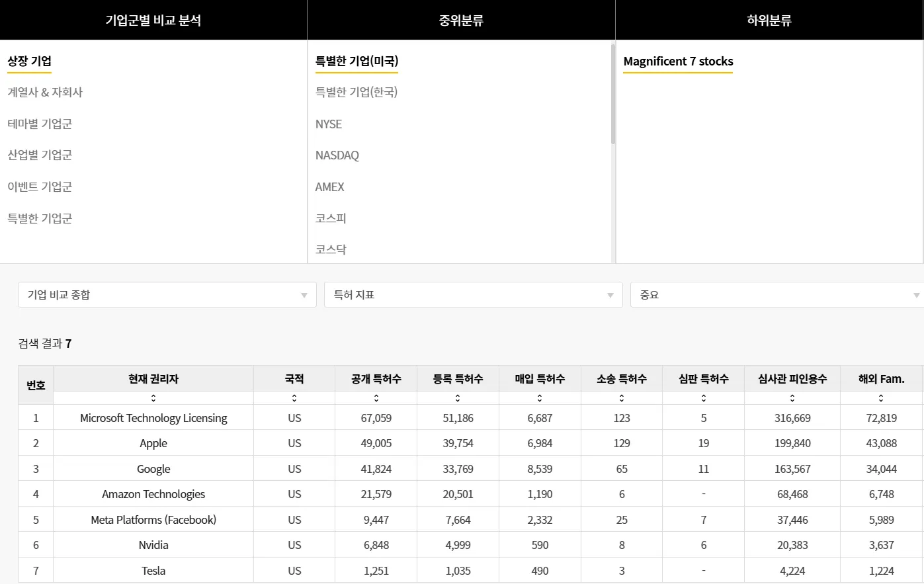Click Microsoft's 등록 특허수 value 51,186
This screenshot has width=924, height=584.
tap(458, 418)
